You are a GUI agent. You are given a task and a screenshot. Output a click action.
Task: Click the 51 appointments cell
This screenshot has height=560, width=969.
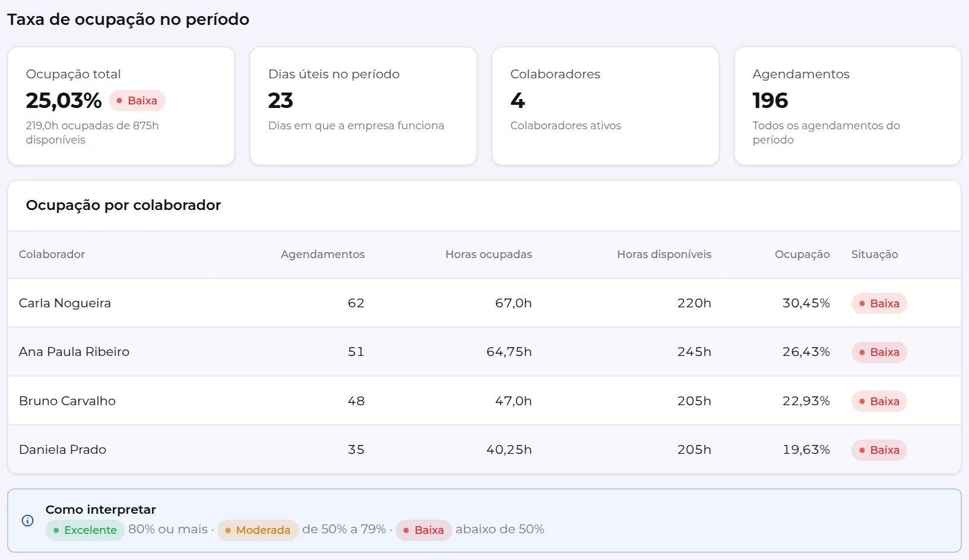356,352
